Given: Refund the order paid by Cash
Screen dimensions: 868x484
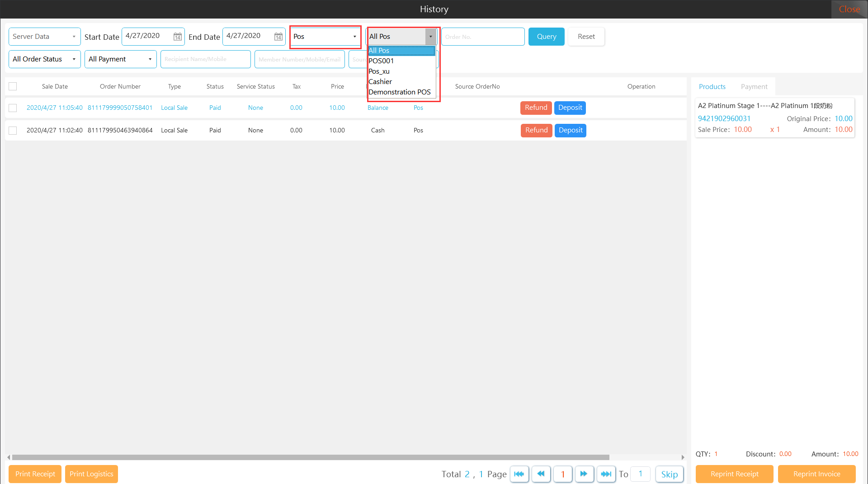Looking at the screenshot, I should 536,130.
